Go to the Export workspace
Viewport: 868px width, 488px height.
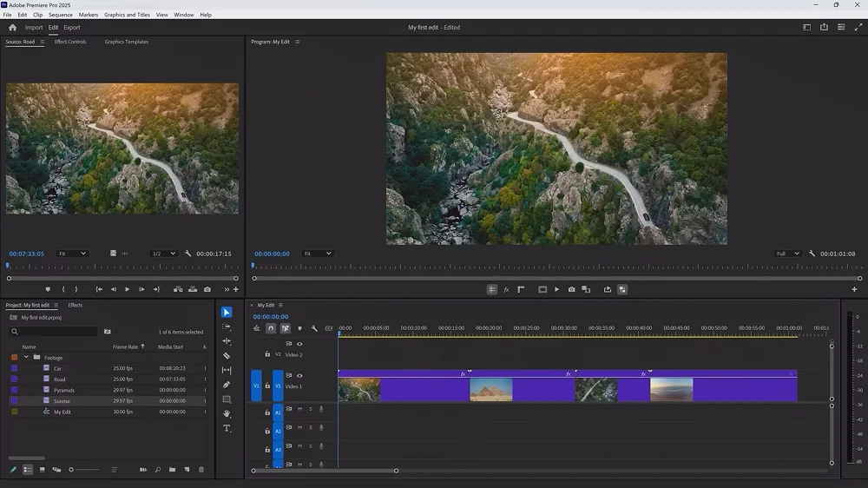click(72, 28)
